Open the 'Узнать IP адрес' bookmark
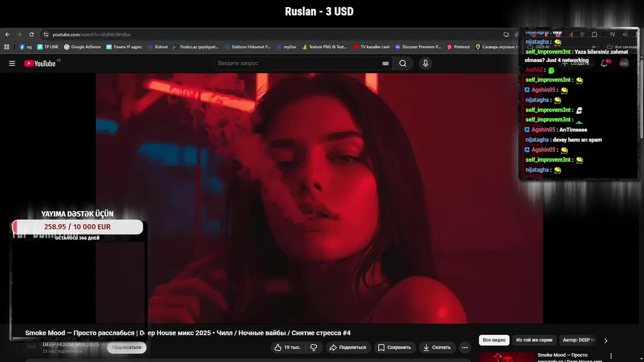 point(124,47)
